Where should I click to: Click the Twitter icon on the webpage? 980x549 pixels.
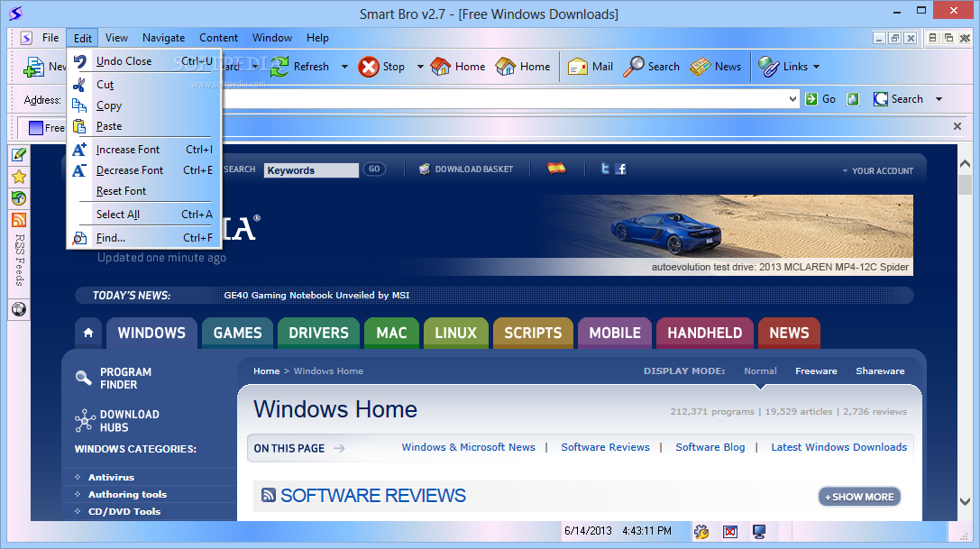[604, 169]
